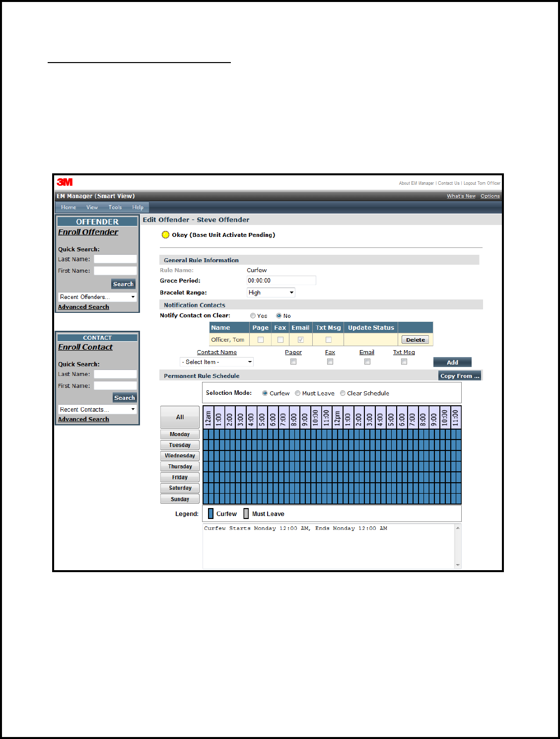Open the Tools menu
560x739 pixels.
(115, 208)
